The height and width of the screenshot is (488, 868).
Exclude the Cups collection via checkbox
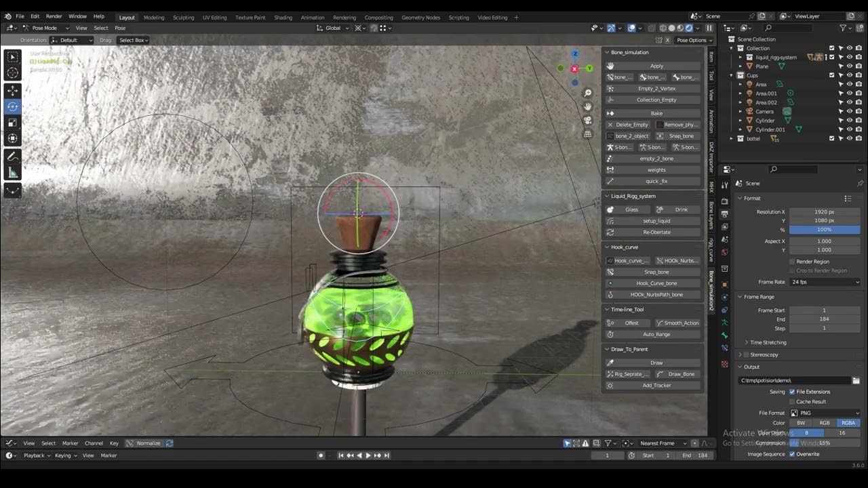point(832,75)
